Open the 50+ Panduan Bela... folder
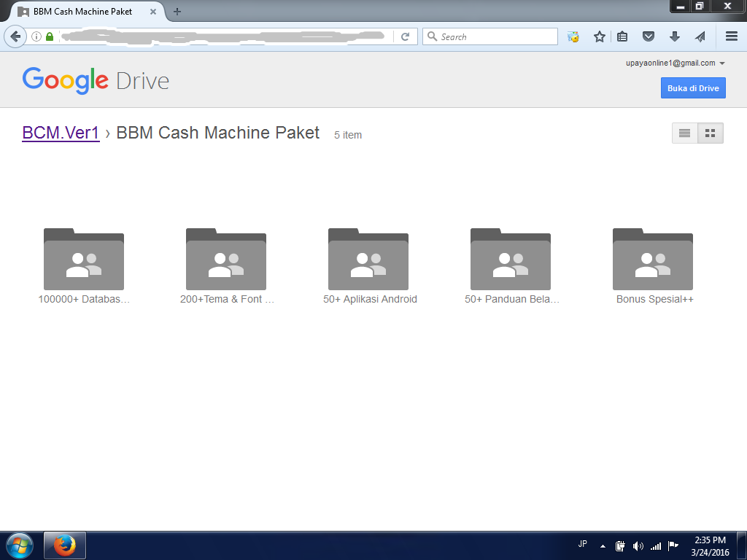The width and height of the screenshot is (747, 560). tap(511, 259)
